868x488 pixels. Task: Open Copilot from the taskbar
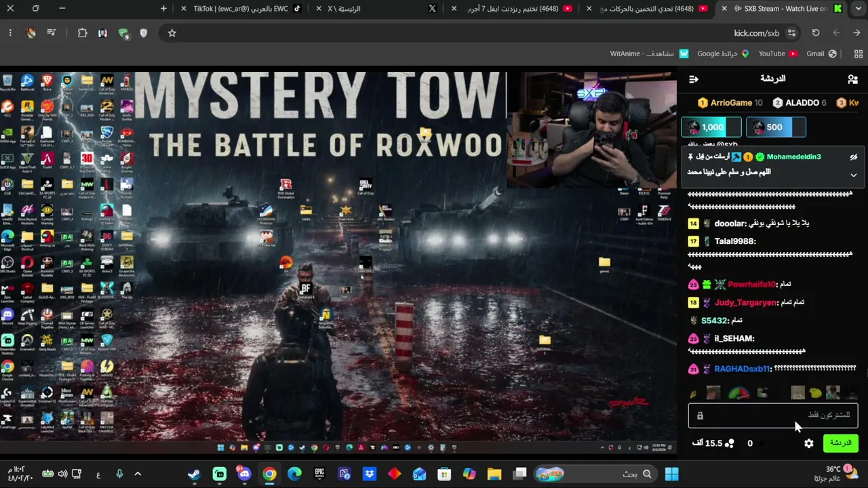tap(469, 474)
